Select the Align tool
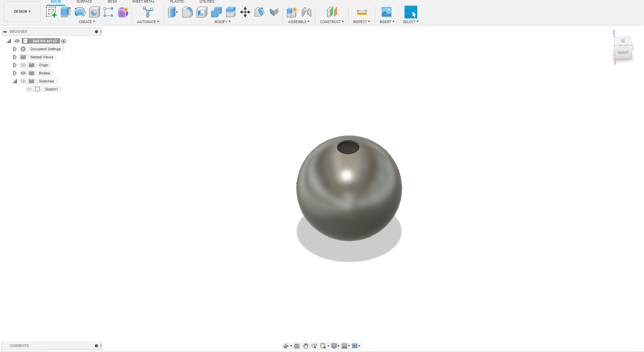This screenshot has width=644, height=352. (x=259, y=12)
